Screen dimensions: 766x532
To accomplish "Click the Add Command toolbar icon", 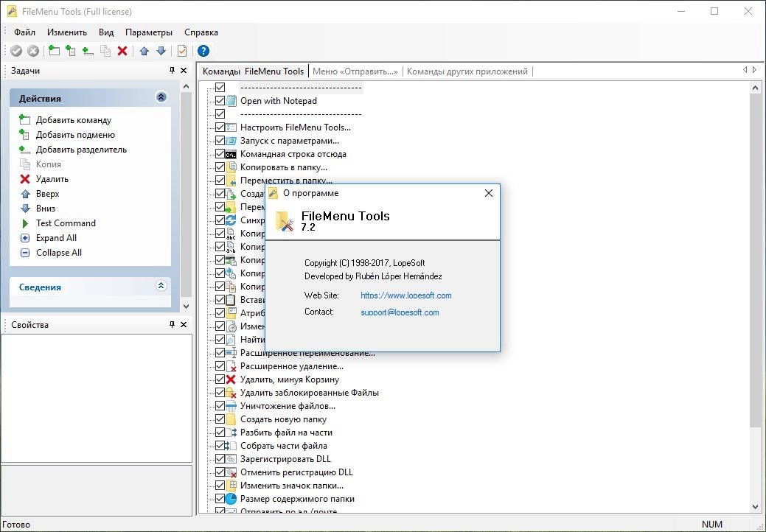I will pyautogui.click(x=54, y=50).
